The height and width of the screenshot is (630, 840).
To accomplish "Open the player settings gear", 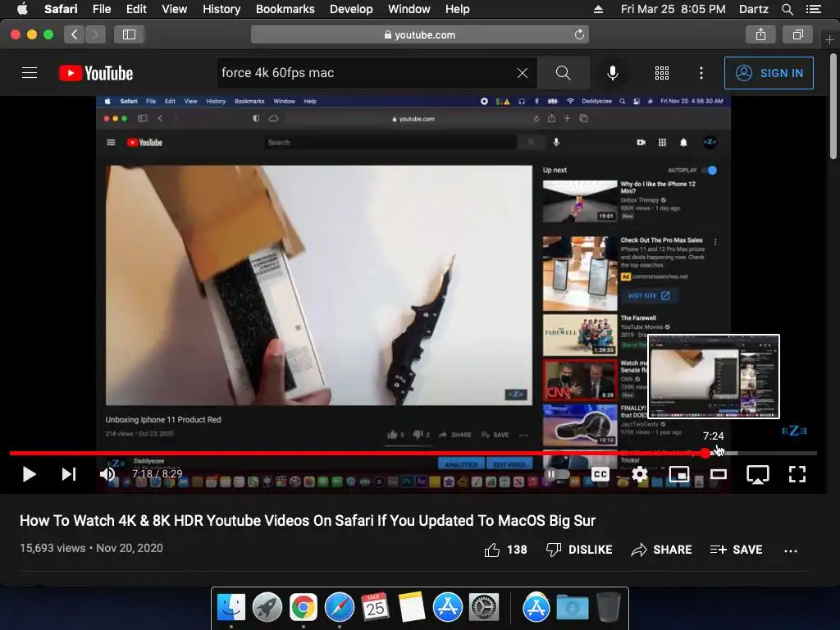I will (640, 474).
